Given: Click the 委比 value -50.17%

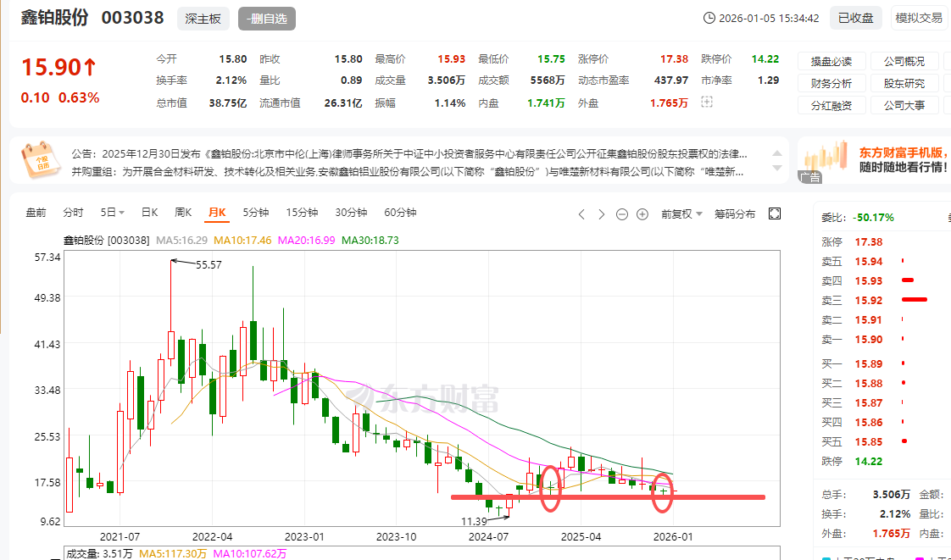Looking at the screenshot, I should click(873, 218).
